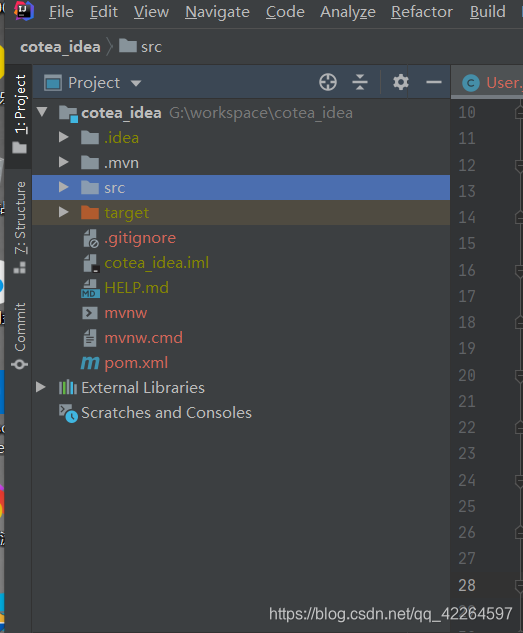Click the HELP.md markdown icon
This screenshot has height=633, width=523.
click(90, 289)
